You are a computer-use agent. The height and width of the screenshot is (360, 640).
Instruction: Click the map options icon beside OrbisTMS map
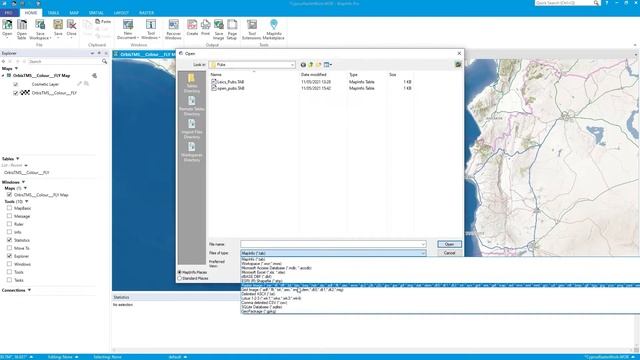click(95, 76)
